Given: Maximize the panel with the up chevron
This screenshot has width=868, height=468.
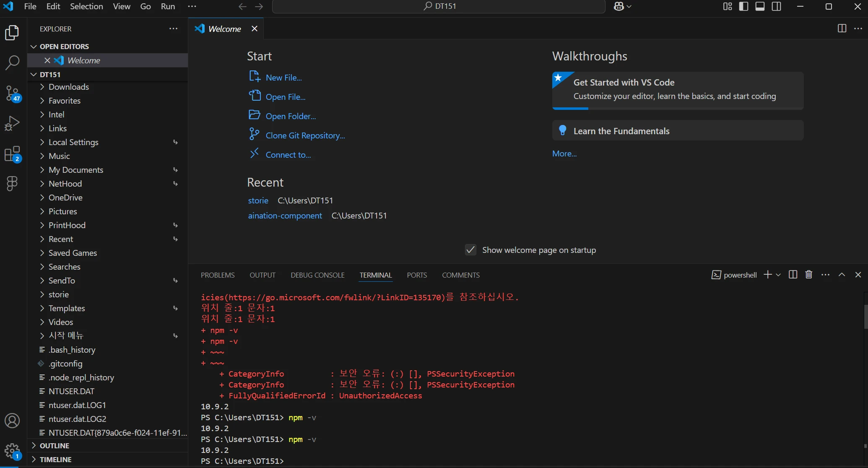Looking at the screenshot, I should [x=842, y=275].
